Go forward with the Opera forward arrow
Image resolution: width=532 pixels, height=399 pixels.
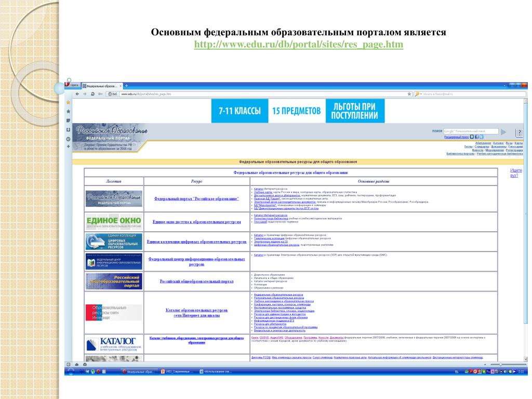click(85, 94)
